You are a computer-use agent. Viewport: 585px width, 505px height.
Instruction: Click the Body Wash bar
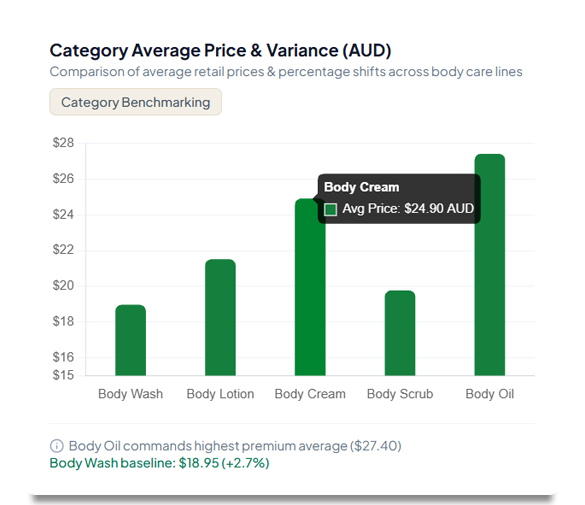[130, 340]
